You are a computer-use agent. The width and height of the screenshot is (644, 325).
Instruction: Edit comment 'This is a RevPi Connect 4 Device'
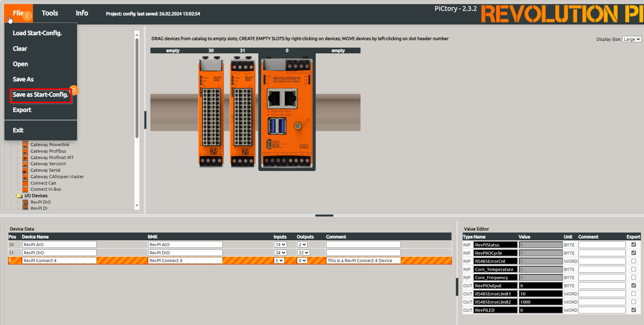coord(364,260)
